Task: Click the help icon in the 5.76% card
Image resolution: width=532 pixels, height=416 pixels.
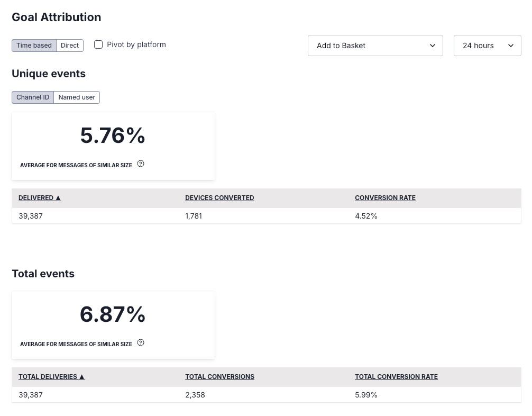Action: pyautogui.click(x=141, y=164)
